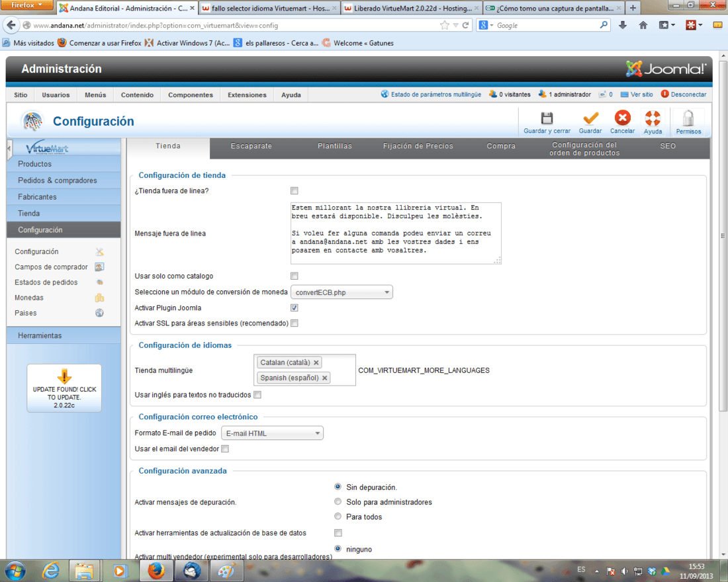Open Campos de comprador sidebar link
Viewport: 728px width, 582px height.
[x=51, y=267]
